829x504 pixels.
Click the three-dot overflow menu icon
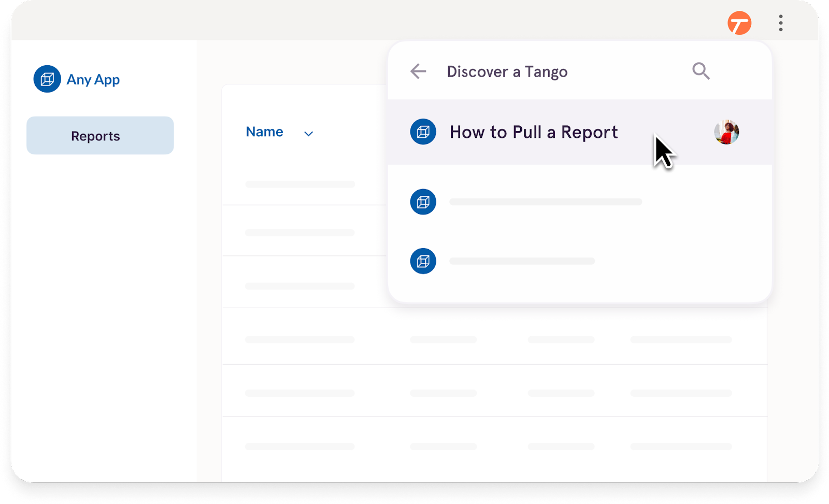tap(780, 22)
